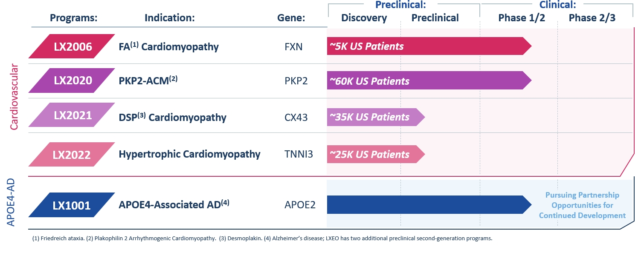Click the LX1001 dark blue progress bar

point(426,205)
